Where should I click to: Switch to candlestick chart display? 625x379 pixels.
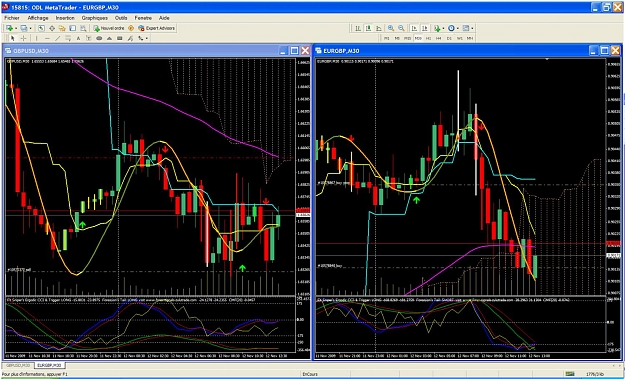368,28
